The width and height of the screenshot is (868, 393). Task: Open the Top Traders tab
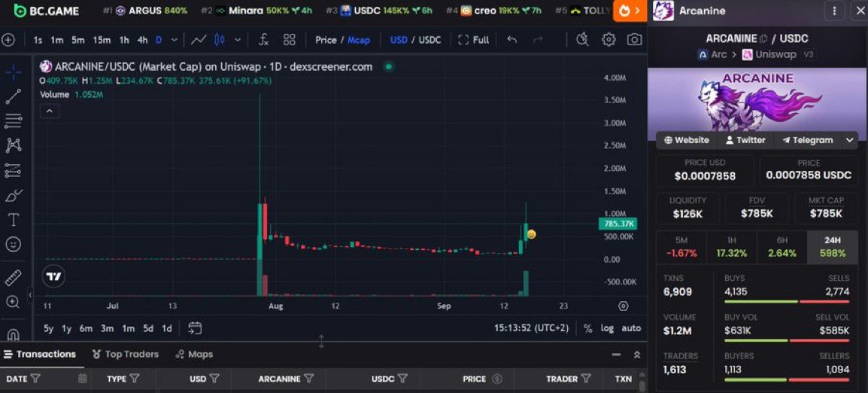click(x=125, y=354)
